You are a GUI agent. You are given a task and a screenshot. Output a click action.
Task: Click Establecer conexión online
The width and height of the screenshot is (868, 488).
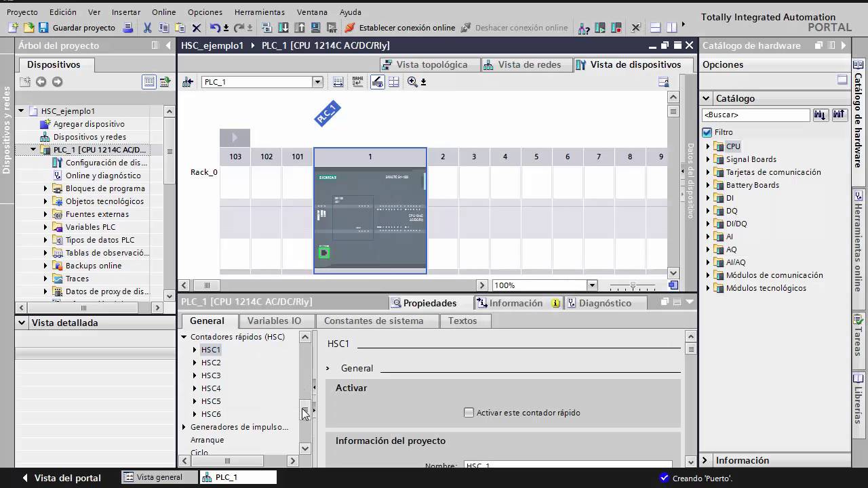point(400,28)
